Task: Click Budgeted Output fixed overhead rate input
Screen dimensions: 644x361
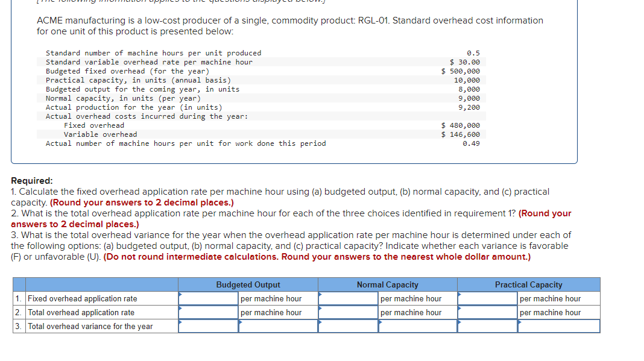Action: pyautogui.click(x=208, y=298)
